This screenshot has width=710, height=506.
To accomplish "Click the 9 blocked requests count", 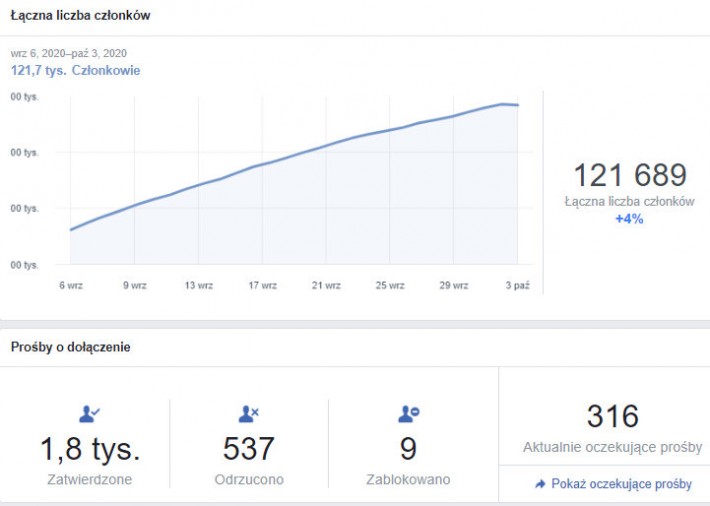I will [408, 449].
